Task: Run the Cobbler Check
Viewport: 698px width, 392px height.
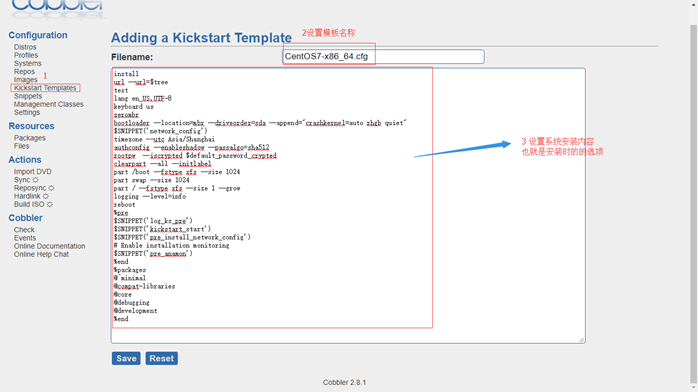Action: [x=24, y=230]
